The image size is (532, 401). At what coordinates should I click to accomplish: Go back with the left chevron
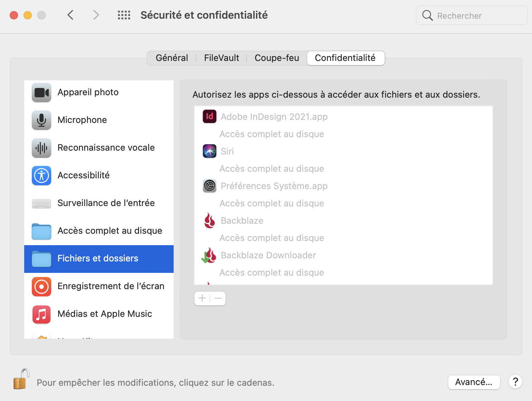(71, 15)
